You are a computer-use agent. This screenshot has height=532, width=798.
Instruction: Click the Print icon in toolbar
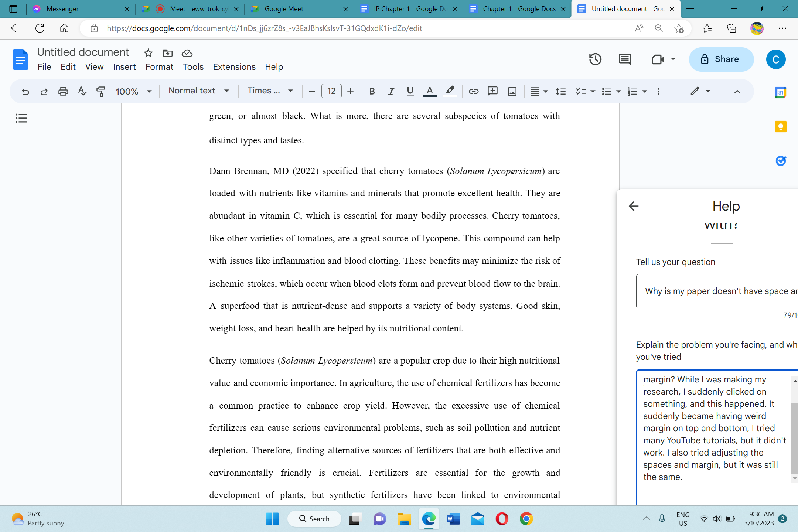coord(63,91)
